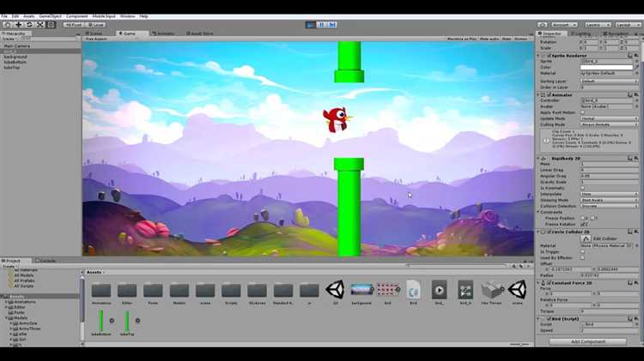Open Constant Force 2D help icon

(x=630, y=283)
